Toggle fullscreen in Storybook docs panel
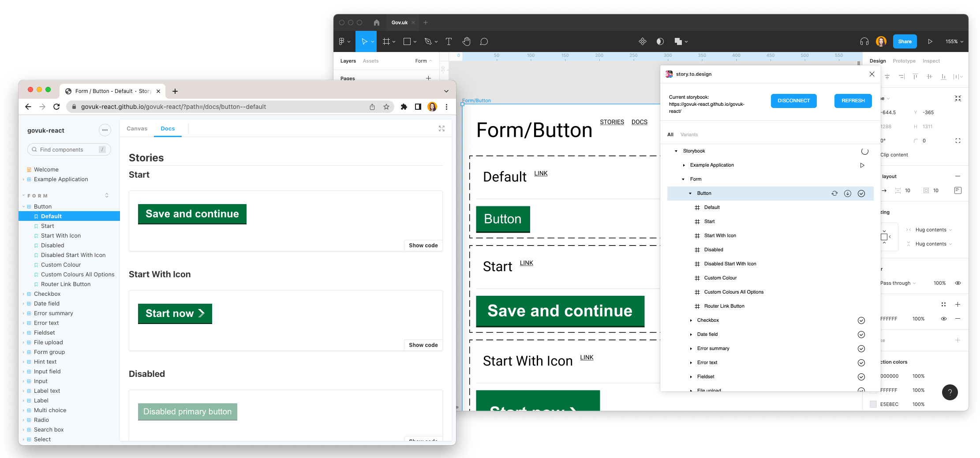 pyautogui.click(x=441, y=129)
